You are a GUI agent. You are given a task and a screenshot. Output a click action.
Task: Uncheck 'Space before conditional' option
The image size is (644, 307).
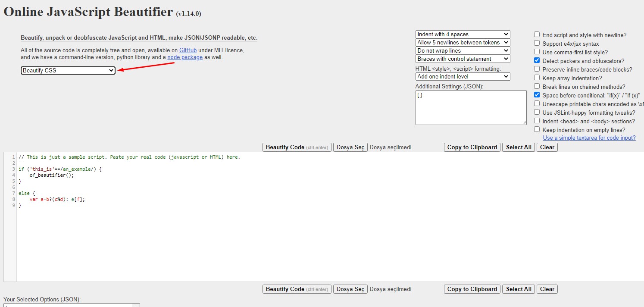[537, 95]
